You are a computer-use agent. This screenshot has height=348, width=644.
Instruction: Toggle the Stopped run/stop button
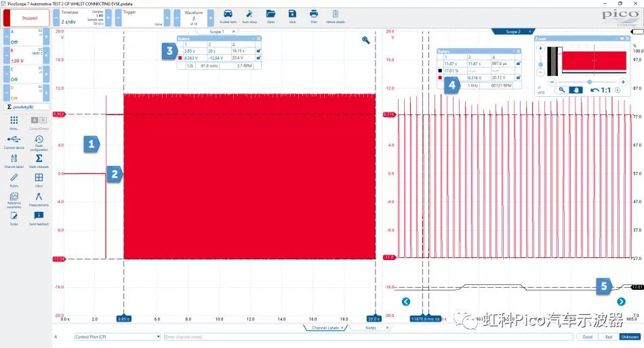tap(26, 18)
